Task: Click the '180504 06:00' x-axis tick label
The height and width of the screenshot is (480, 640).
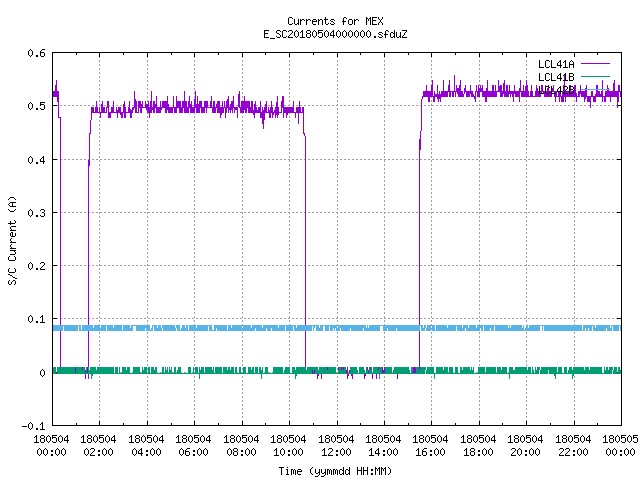Action: click(193, 446)
